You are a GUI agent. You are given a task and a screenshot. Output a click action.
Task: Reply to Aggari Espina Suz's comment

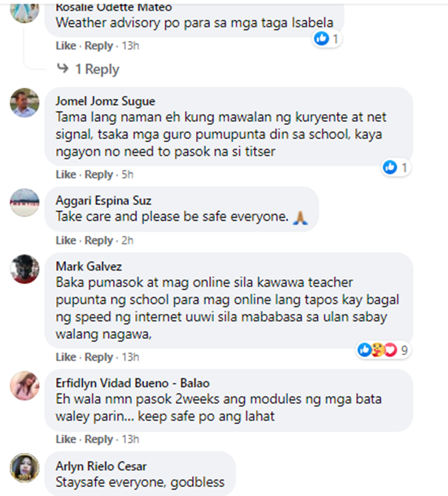pos(99,240)
